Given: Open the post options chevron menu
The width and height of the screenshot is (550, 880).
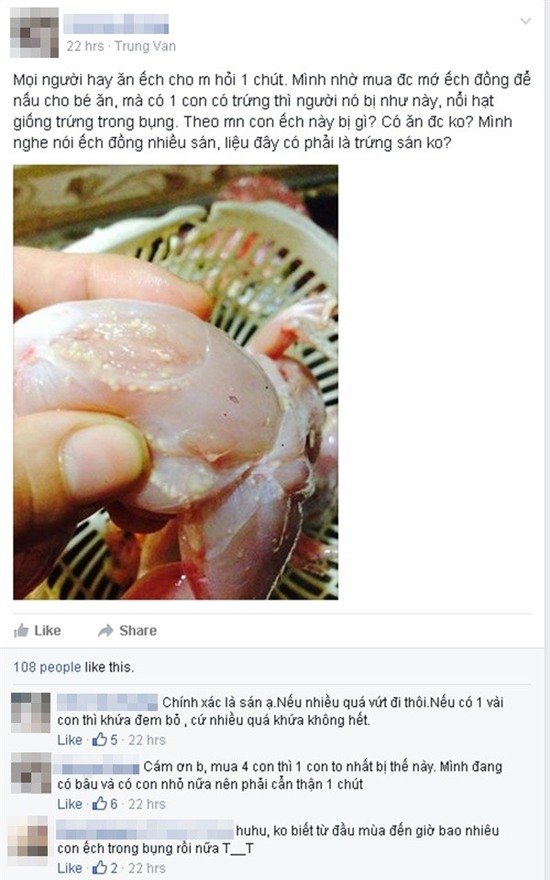Looking at the screenshot, I should (525, 22).
